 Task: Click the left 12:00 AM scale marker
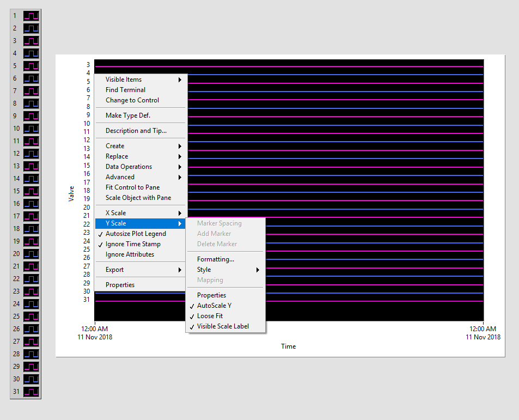(94, 329)
